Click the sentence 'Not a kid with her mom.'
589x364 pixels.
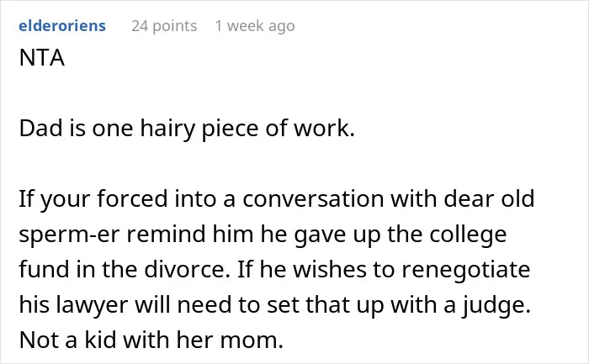click(151, 340)
